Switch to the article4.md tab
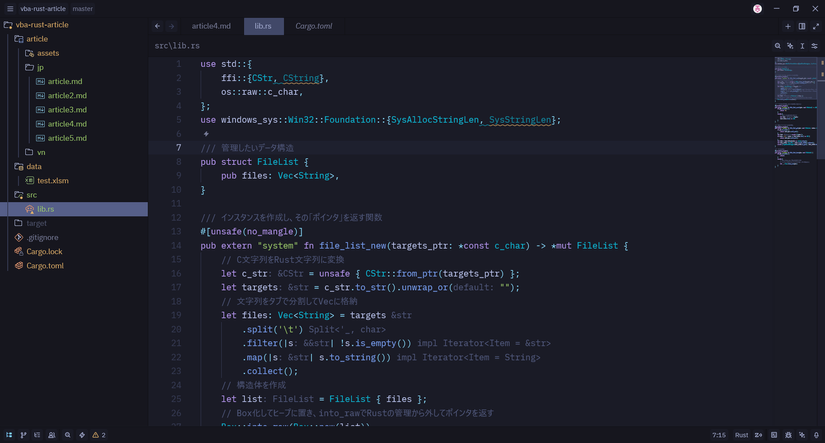The image size is (825, 443). (211, 26)
